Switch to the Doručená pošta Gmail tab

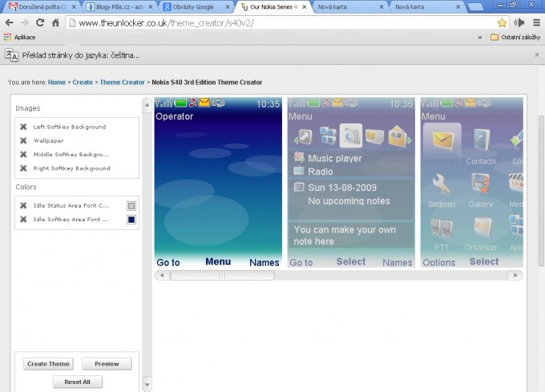42,6
